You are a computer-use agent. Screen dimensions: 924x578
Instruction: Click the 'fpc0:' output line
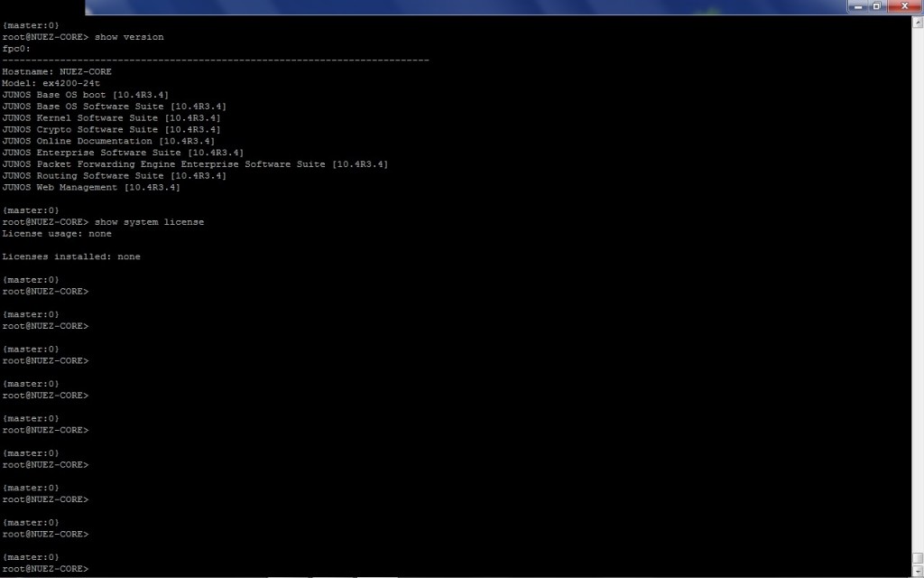(x=16, y=49)
